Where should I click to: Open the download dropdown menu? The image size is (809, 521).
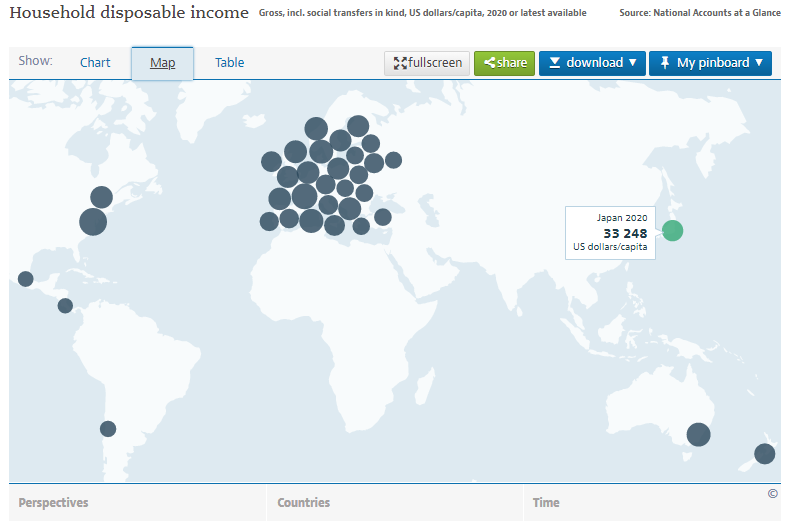(x=592, y=63)
